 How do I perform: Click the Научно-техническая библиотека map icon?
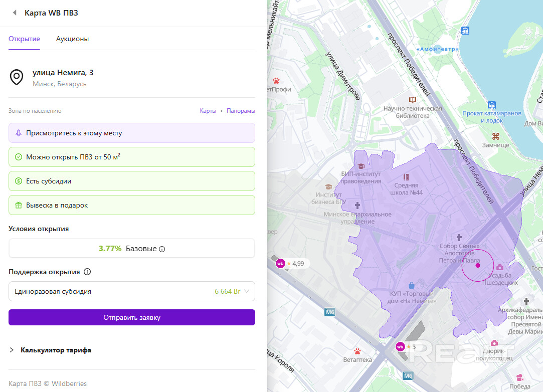pos(413,100)
